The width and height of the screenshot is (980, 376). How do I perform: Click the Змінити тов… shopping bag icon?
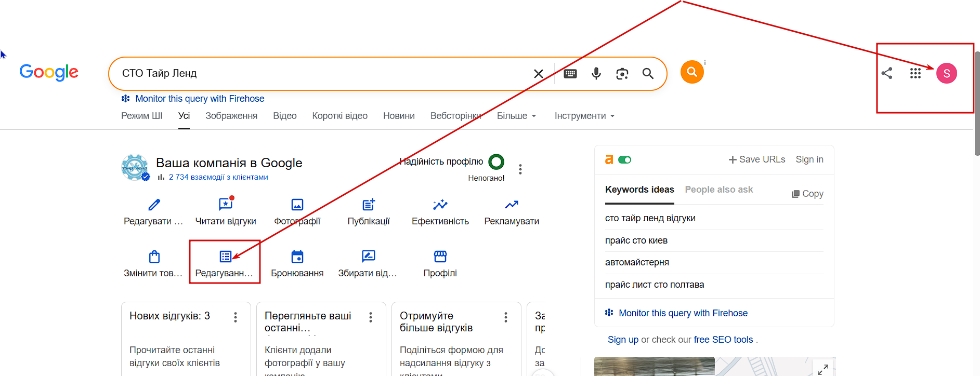pos(154,257)
